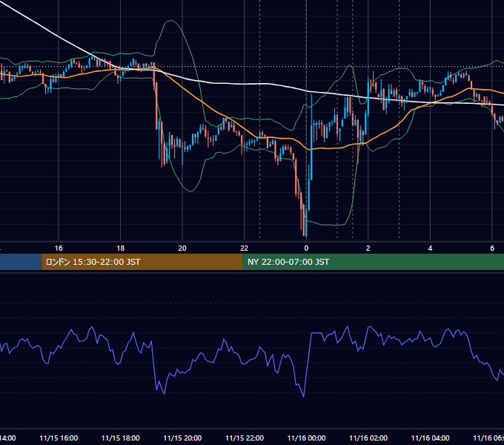
Task: Click the 0 hour axis label
Action: [306, 248]
